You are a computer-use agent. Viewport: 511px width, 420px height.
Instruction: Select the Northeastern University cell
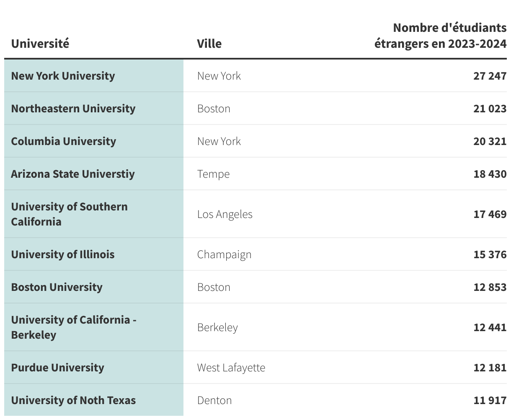[73, 109]
